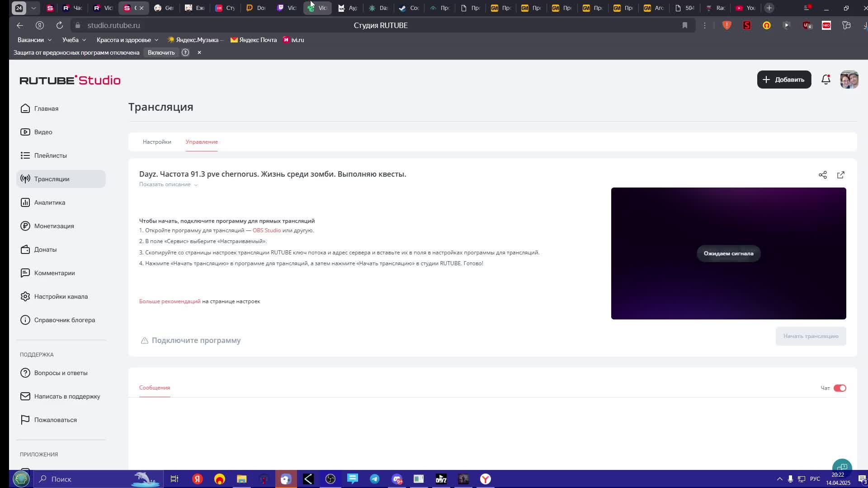Open Донаты sidebar item

[45, 249]
